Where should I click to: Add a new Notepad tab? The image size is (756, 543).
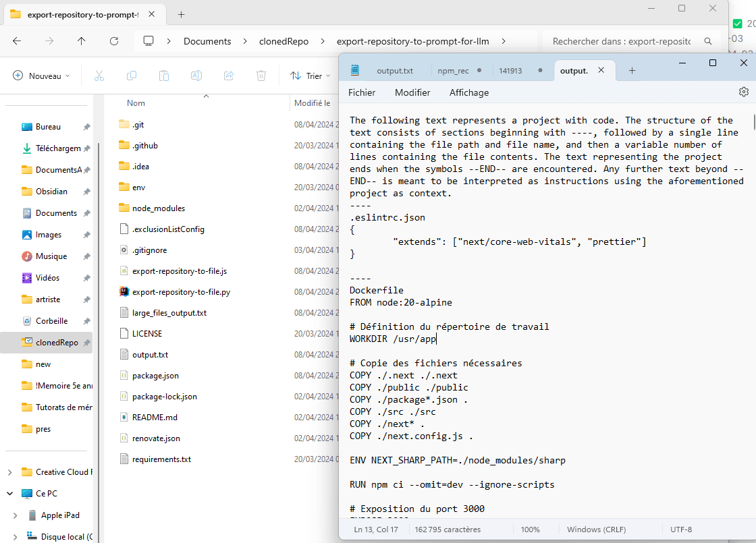click(x=632, y=70)
